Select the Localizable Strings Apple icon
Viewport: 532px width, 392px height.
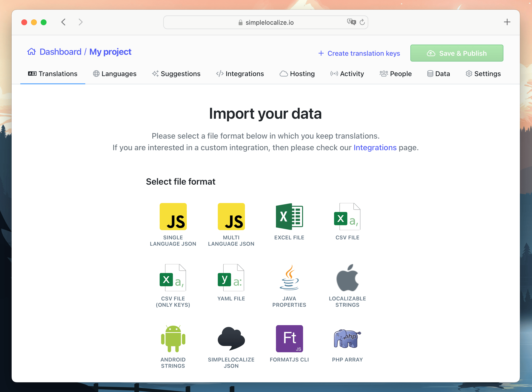[x=347, y=278]
